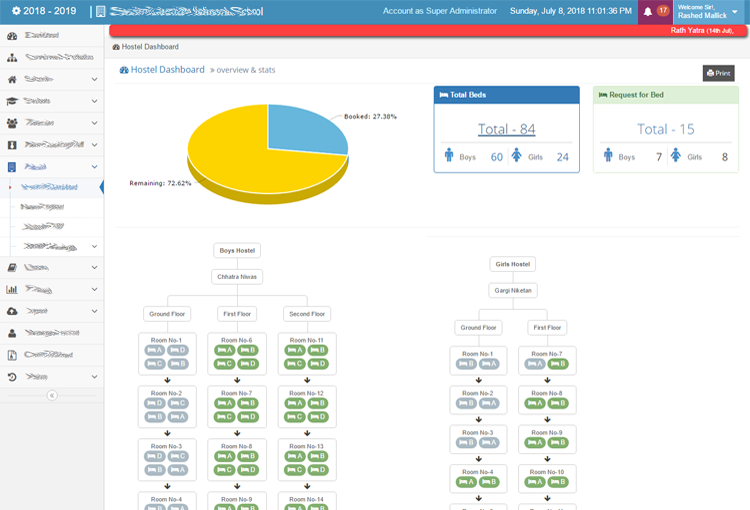750x510 pixels.
Task: Click the sitemap hierarchy icon in sidebar
Action: pos(12,57)
